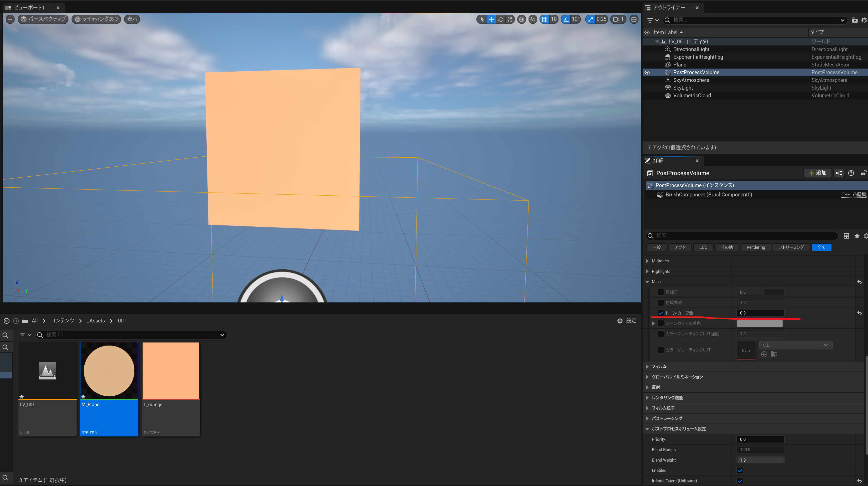
Task: Uncheck the トーンカーブ量 checkbox
Action: (661, 313)
